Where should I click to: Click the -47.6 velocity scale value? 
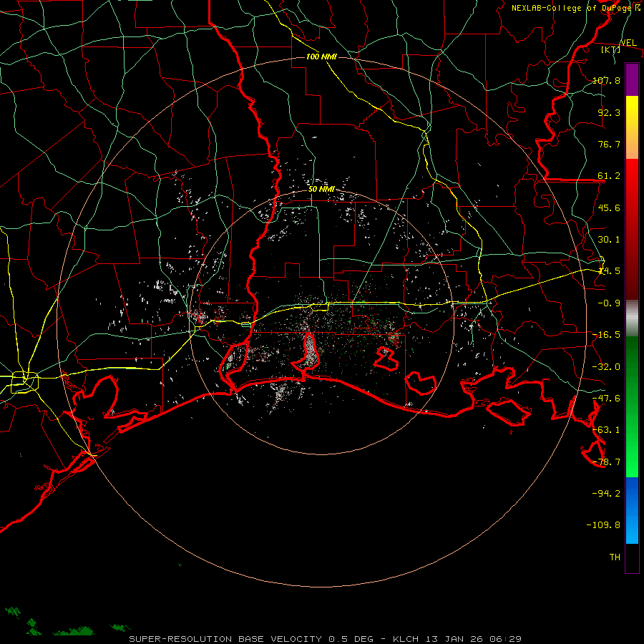(x=606, y=399)
